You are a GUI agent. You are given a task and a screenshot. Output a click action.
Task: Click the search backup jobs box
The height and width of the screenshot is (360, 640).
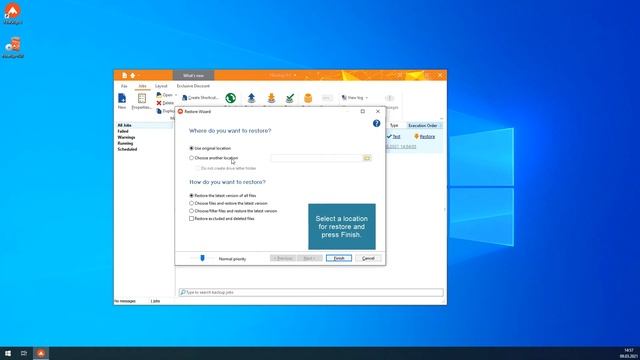click(x=311, y=292)
